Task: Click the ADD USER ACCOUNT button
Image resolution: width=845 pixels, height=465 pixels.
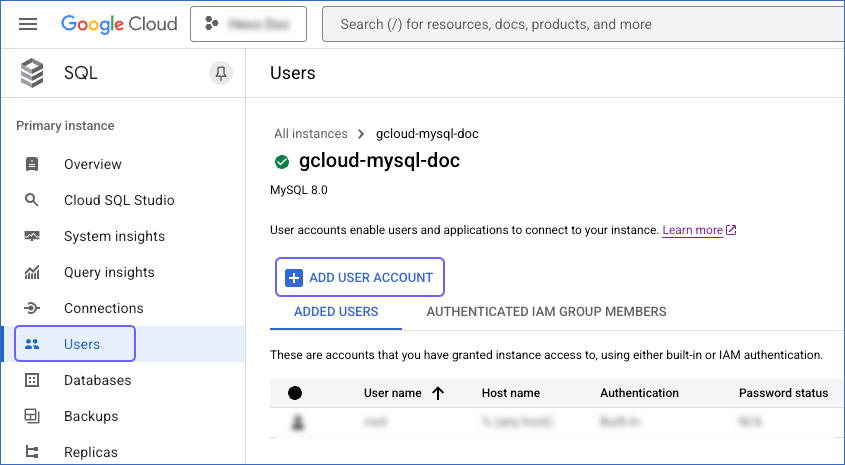Action: [x=360, y=277]
